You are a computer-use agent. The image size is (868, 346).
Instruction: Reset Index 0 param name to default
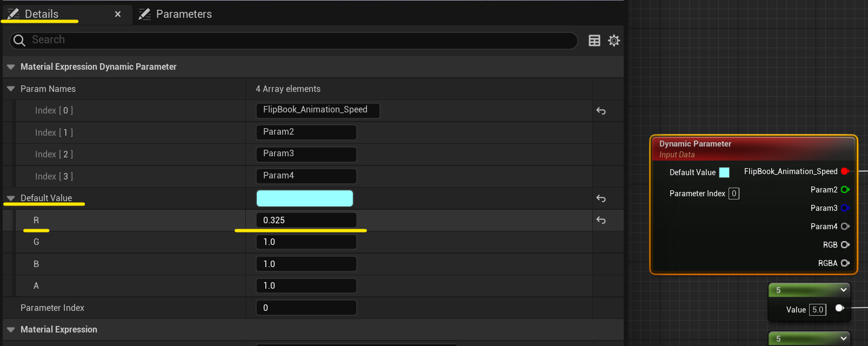click(x=601, y=111)
